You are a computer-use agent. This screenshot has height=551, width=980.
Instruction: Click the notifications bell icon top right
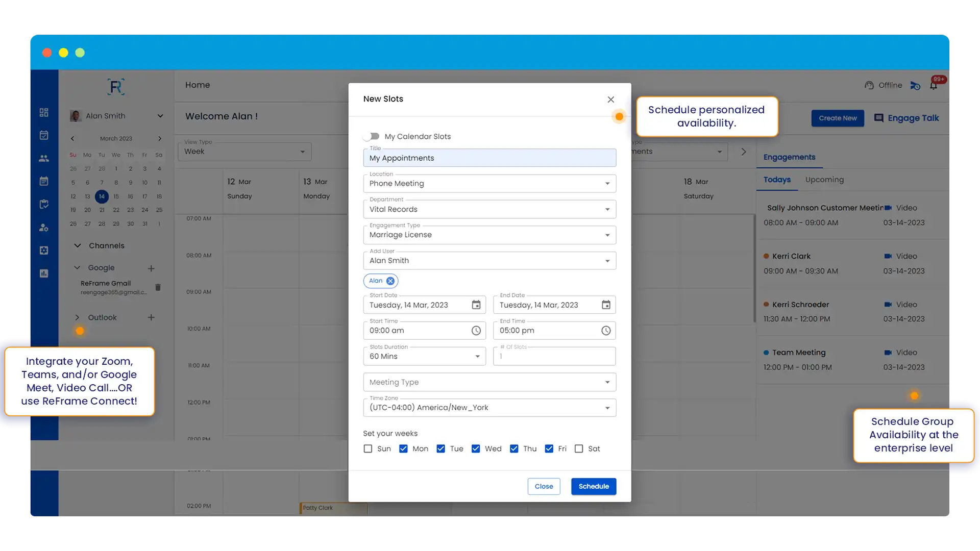tap(934, 85)
